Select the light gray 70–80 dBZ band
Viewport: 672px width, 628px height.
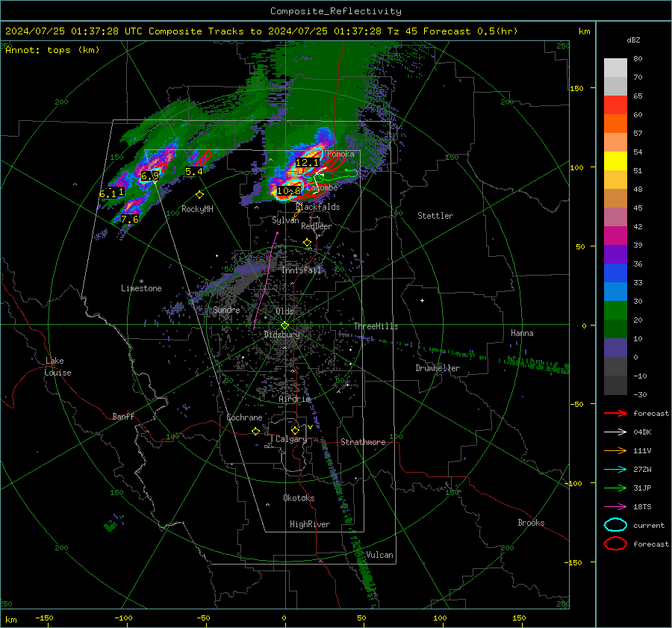point(615,67)
